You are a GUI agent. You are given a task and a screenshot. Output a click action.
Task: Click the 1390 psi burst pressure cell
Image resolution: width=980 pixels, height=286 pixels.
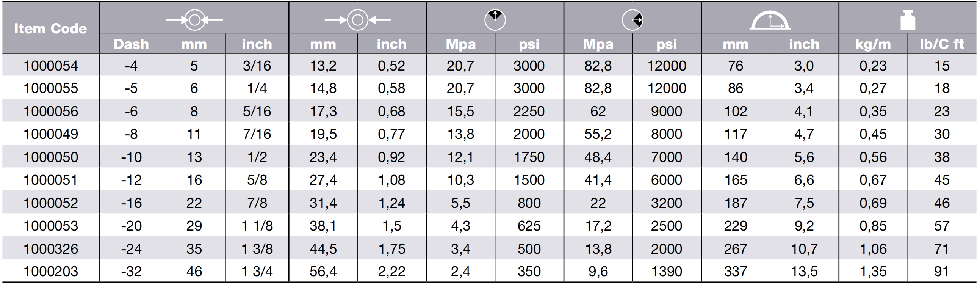coord(667,271)
